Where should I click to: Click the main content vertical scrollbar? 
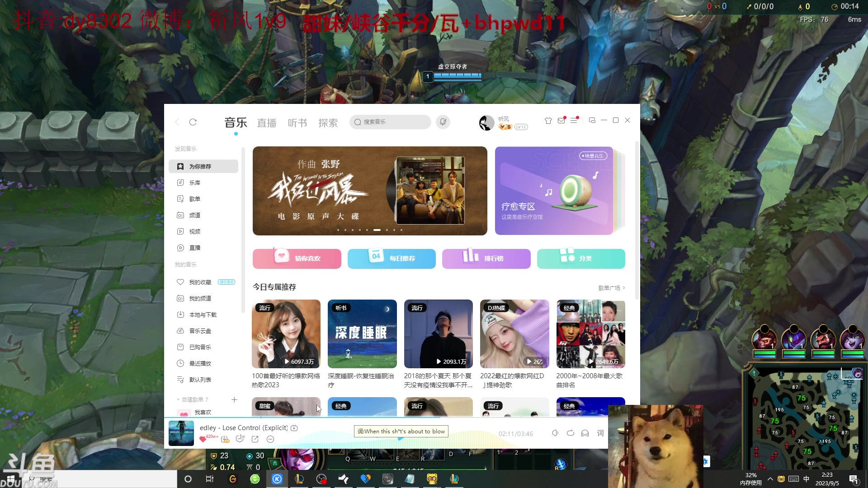(x=637, y=221)
